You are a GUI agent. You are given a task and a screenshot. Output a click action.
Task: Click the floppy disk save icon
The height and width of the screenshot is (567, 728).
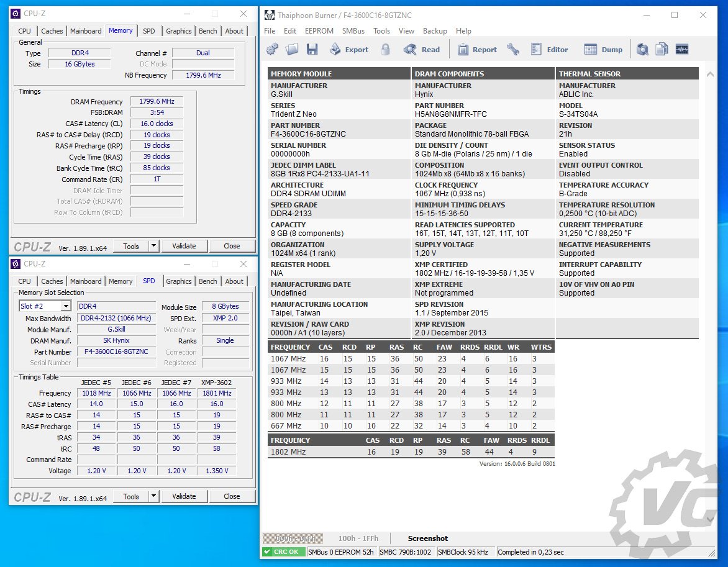click(312, 50)
